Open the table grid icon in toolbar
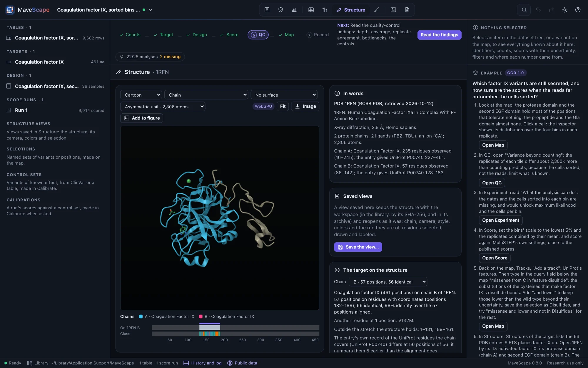The width and height of the screenshot is (588, 368). (x=311, y=10)
